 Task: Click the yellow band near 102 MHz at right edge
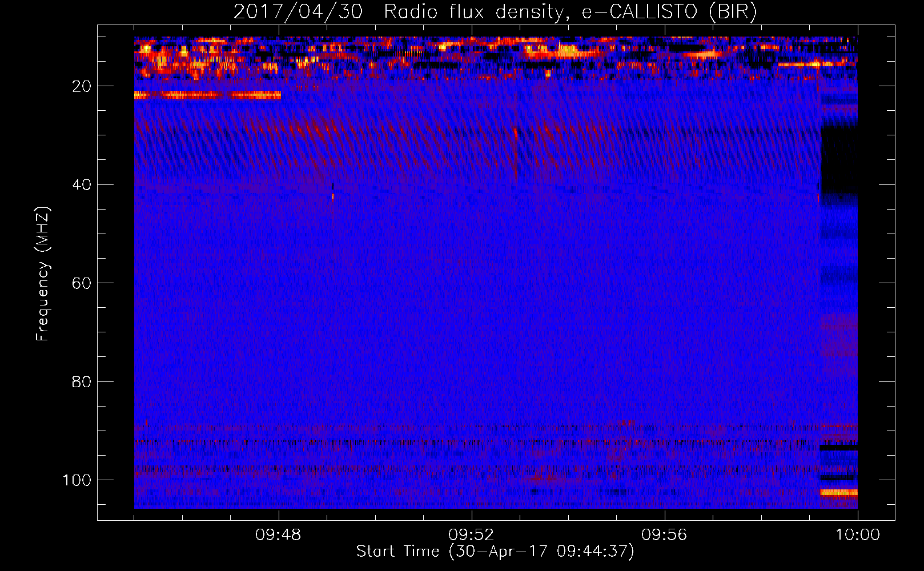[x=839, y=492]
